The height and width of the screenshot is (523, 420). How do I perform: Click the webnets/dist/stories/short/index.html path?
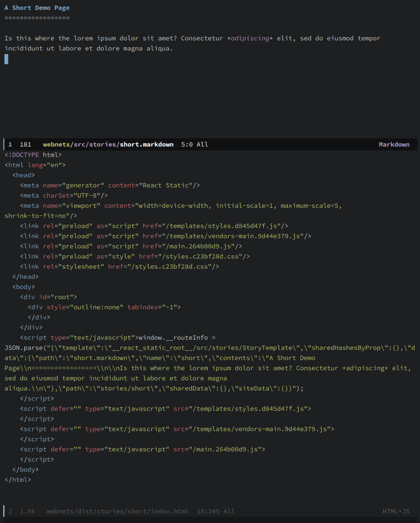(118, 512)
